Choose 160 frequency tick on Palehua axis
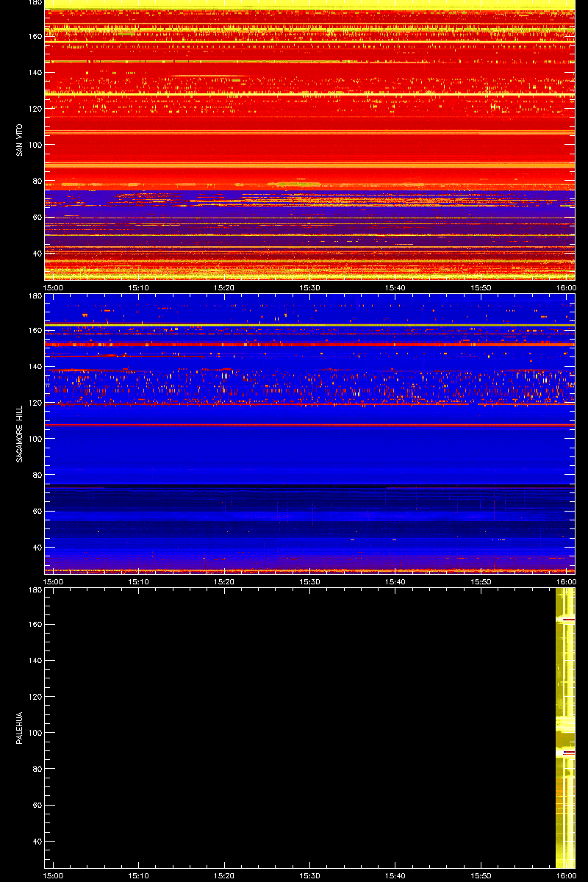588x882 pixels. click(x=35, y=624)
